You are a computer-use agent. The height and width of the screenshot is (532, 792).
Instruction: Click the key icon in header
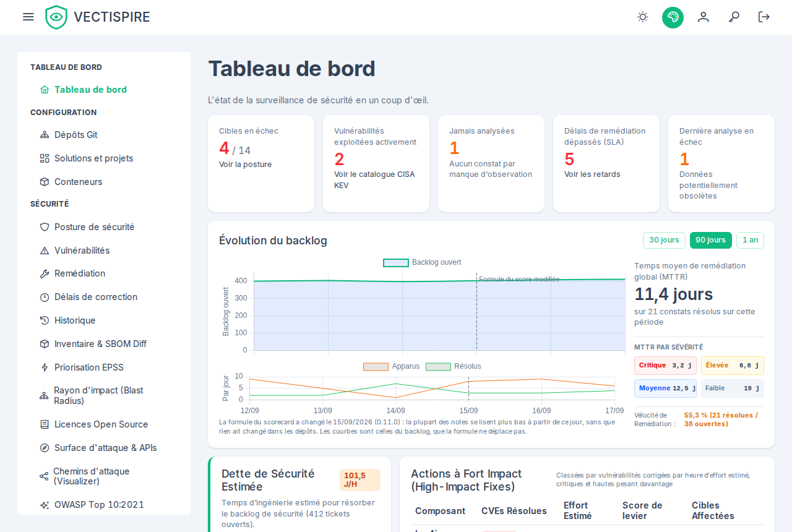(x=734, y=17)
